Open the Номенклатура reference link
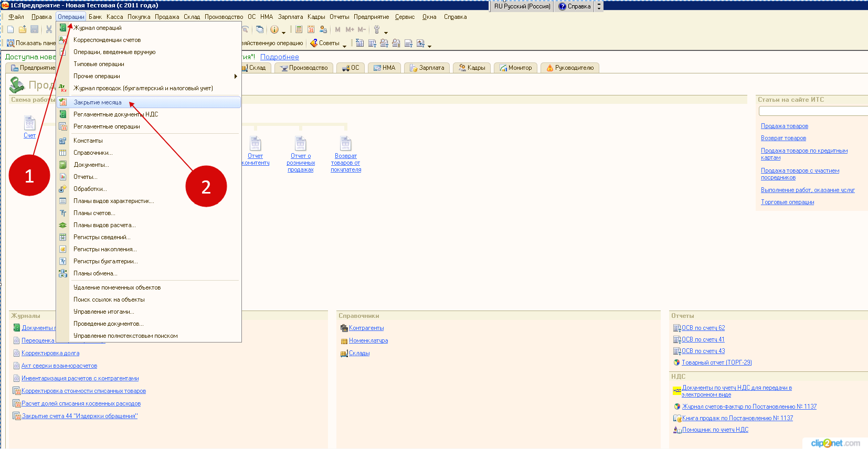The image size is (868, 449). (x=368, y=340)
